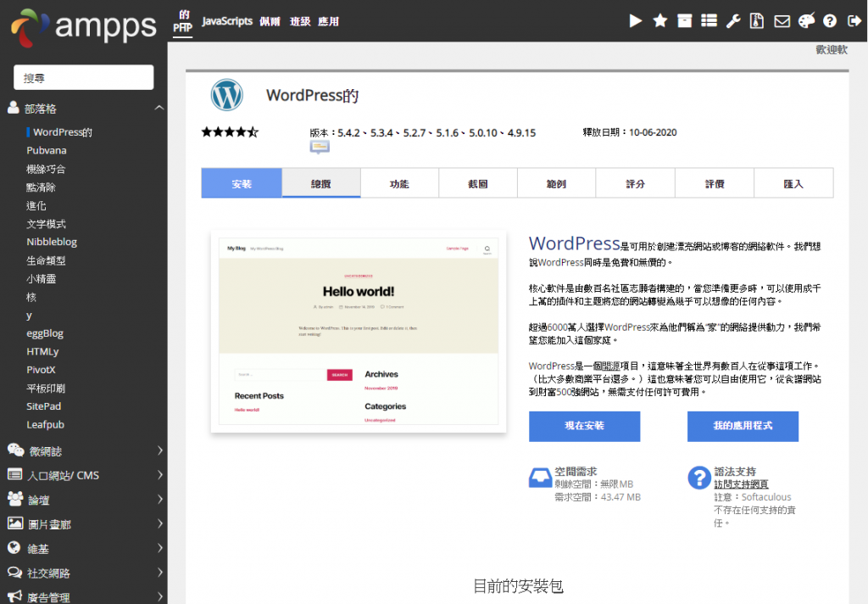Select SitePad in the sidebar
This screenshot has height=604, width=868.
tap(44, 406)
